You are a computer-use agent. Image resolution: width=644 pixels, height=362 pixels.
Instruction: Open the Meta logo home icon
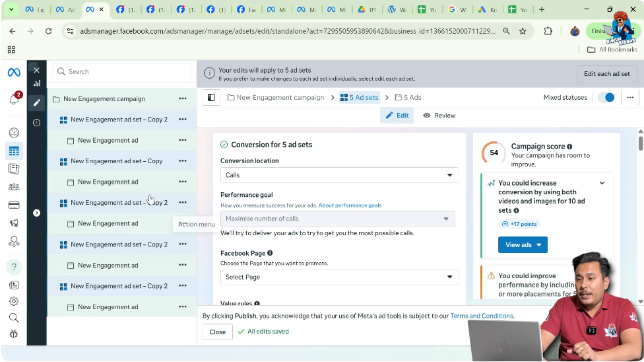(x=14, y=73)
